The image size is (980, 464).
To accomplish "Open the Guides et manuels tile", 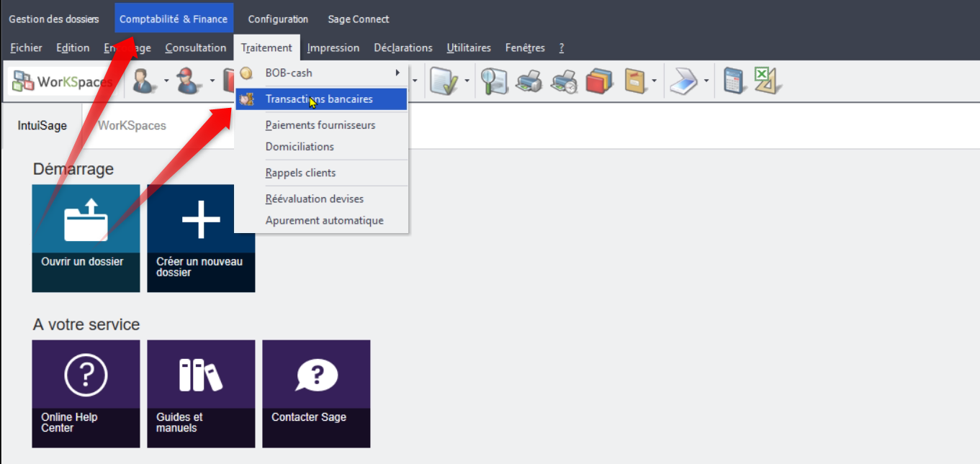I will [201, 394].
